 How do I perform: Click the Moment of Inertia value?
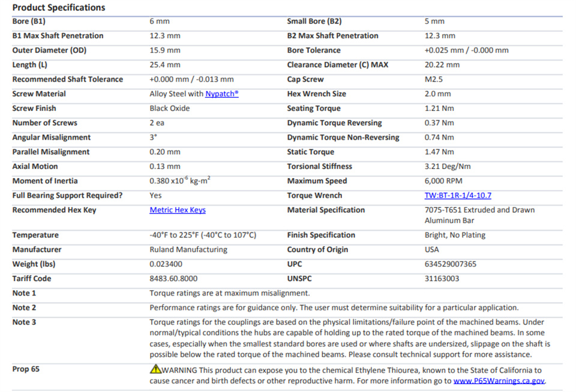click(x=179, y=180)
